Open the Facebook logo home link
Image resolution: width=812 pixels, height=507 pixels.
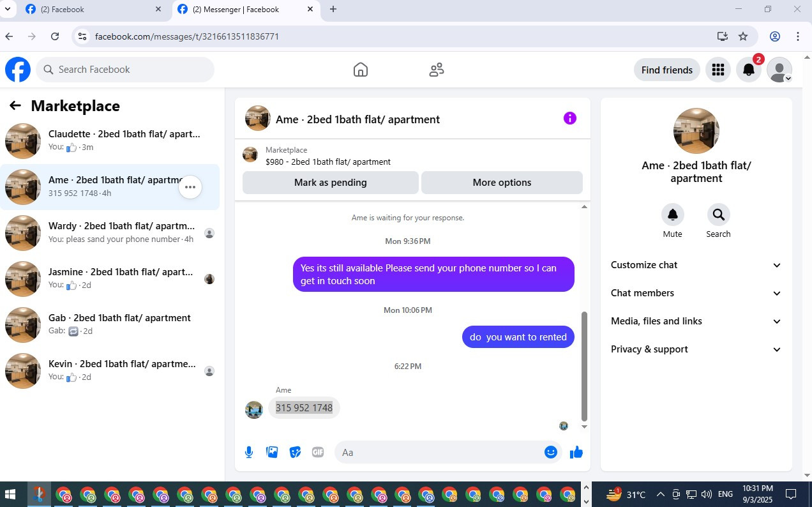(18, 70)
